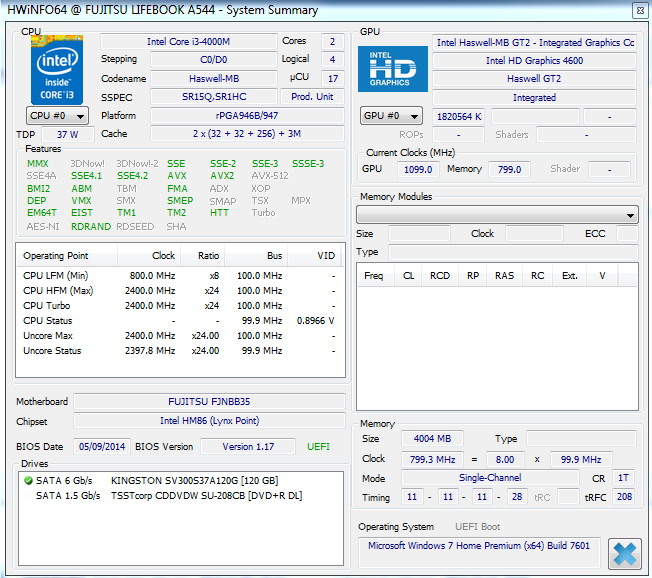Screen dimensions: 652x578
Task: Click the greyed AES-NI feature label
Action: (42, 227)
